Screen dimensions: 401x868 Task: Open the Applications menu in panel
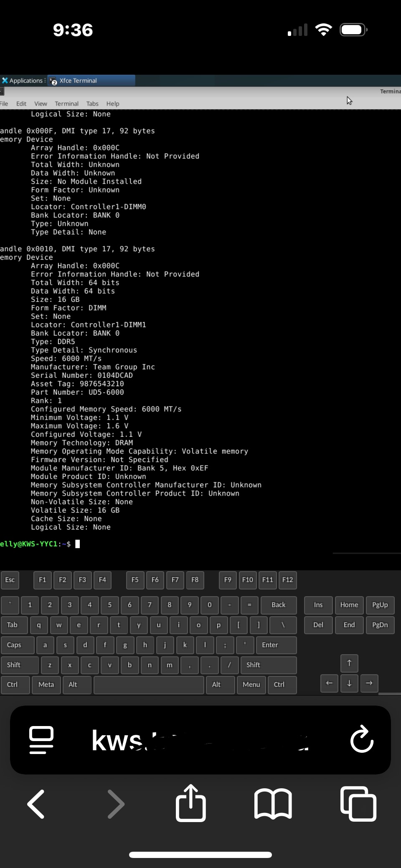point(23,81)
